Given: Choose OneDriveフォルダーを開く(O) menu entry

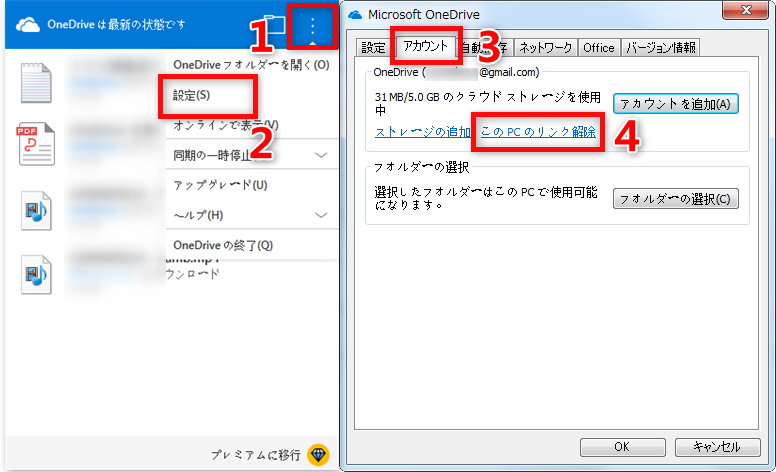Looking at the screenshot, I should [x=250, y=65].
